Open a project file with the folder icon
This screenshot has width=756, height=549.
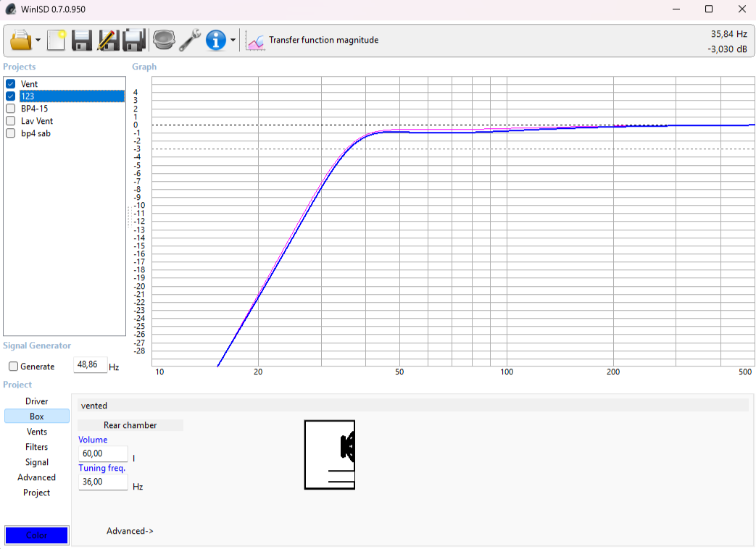[x=21, y=40]
